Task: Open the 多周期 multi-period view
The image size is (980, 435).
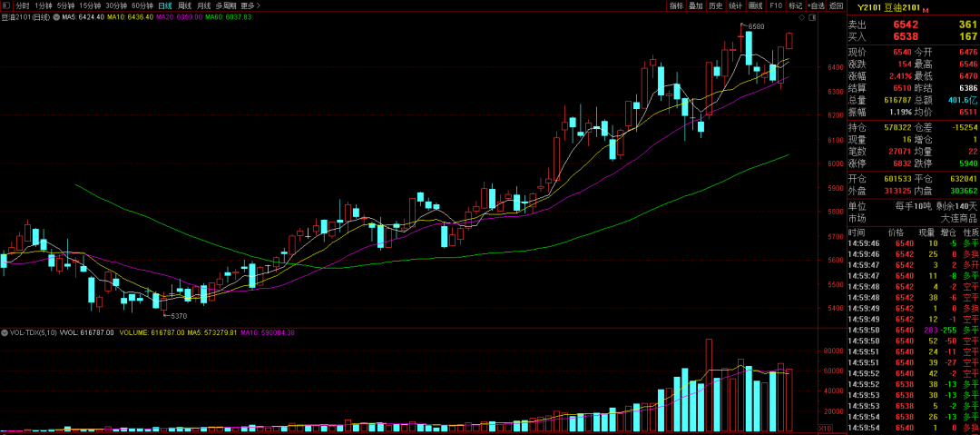Action: (x=225, y=5)
